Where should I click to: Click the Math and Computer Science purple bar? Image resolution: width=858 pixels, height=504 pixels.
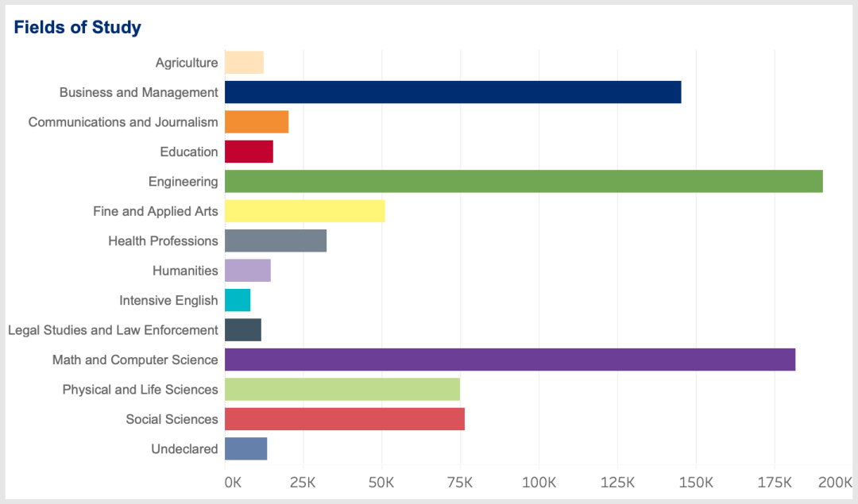coord(510,360)
